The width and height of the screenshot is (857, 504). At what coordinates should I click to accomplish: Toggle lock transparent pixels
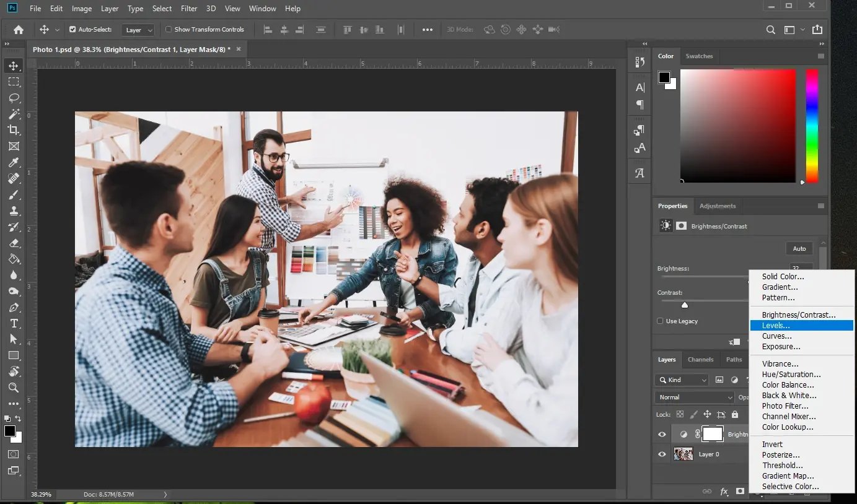[x=680, y=414]
